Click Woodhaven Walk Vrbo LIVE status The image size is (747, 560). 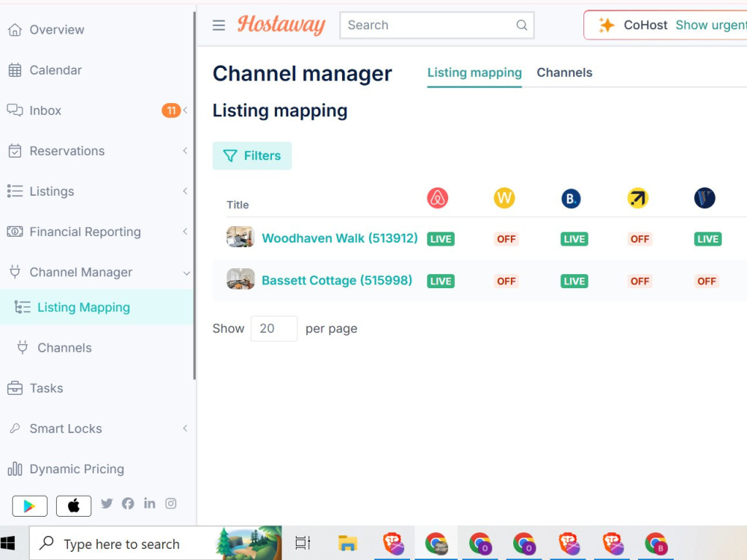[x=707, y=239]
